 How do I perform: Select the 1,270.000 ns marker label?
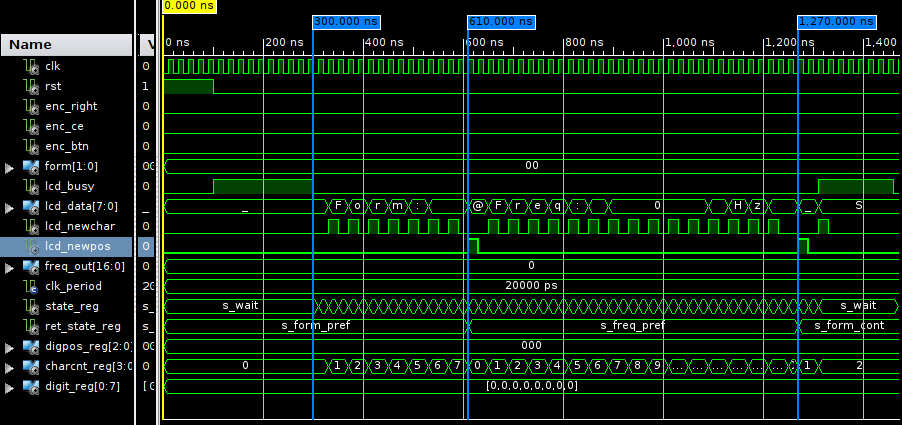pyautogui.click(x=836, y=21)
